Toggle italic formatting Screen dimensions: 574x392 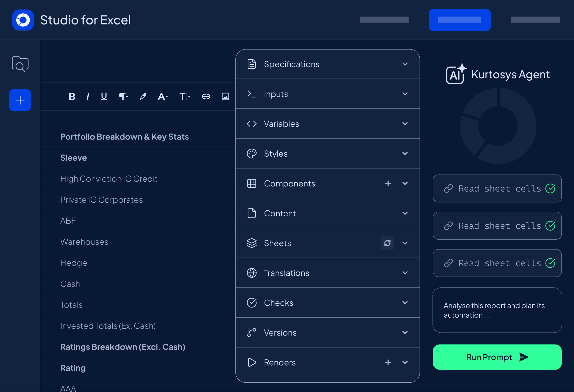[88, 97]
